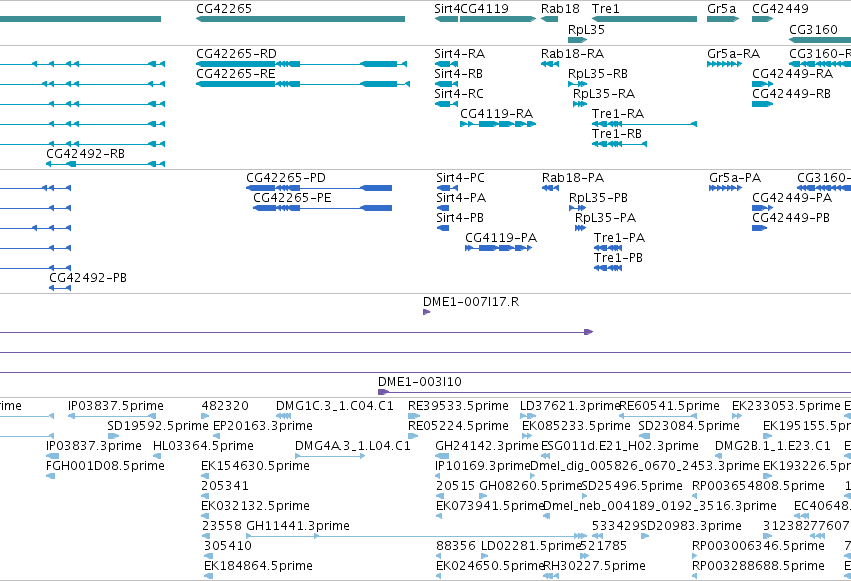Select transcript Sirt4-RC
Viewport: 851px width, 581px height.
tap(446, 104)
